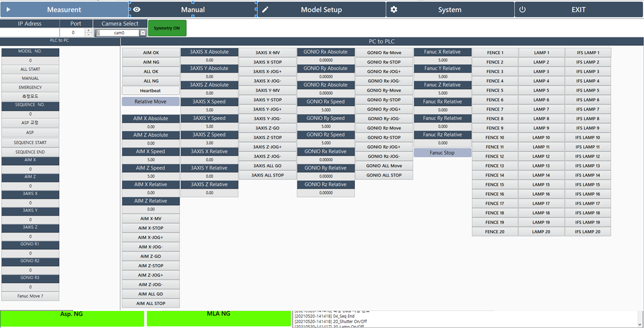This screenshot has height=328, width=644.
Task: Decrease the Port number with down arrow
Action: pyautogui.click(x=88, y=35)
